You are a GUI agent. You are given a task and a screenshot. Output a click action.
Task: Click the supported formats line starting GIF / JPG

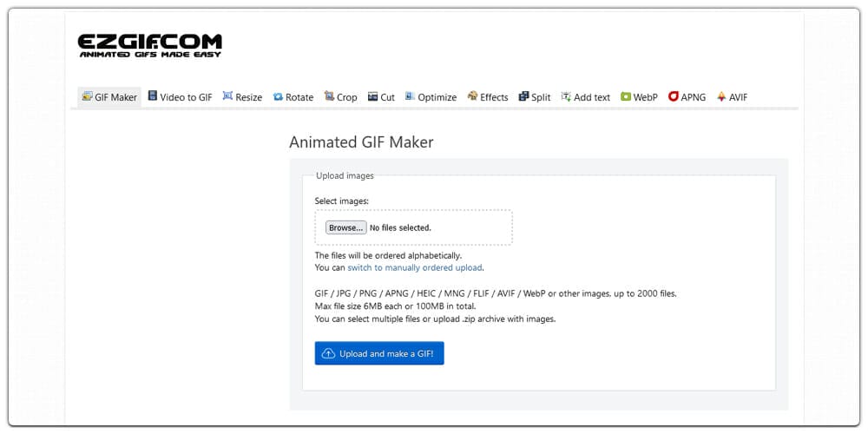(x=496, y=293)
